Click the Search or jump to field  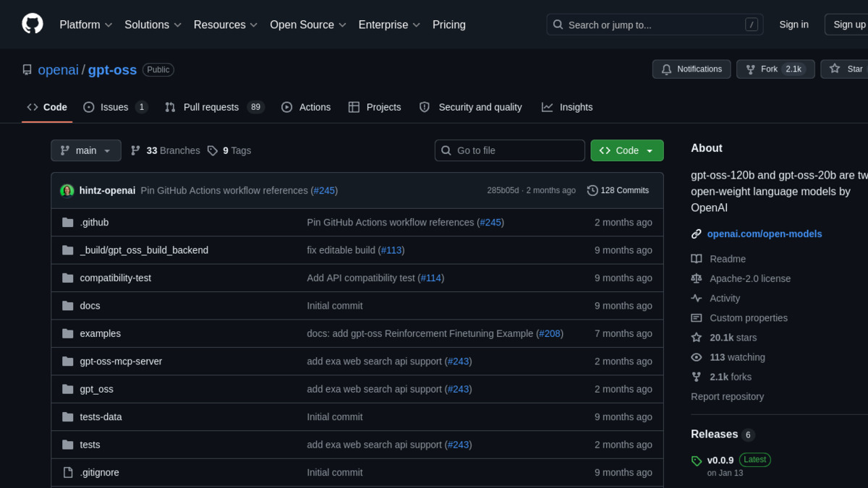pyautogui.click(x=655, y=25)
